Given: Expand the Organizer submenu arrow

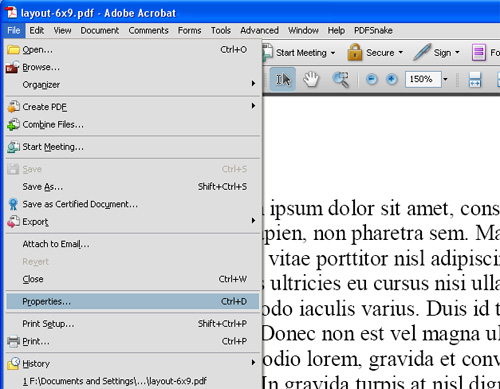Looking at the screenshot, I should [x=253, y=83].
